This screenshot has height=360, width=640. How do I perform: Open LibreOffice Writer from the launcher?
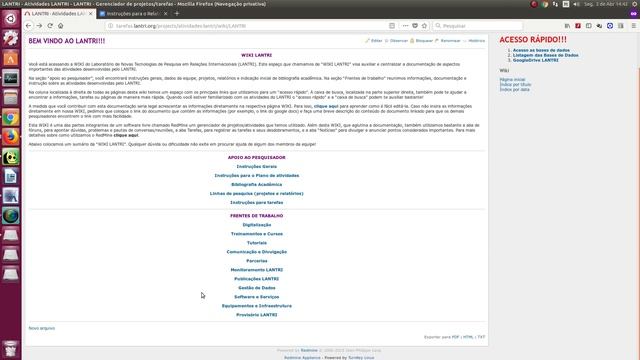[11, 176]
